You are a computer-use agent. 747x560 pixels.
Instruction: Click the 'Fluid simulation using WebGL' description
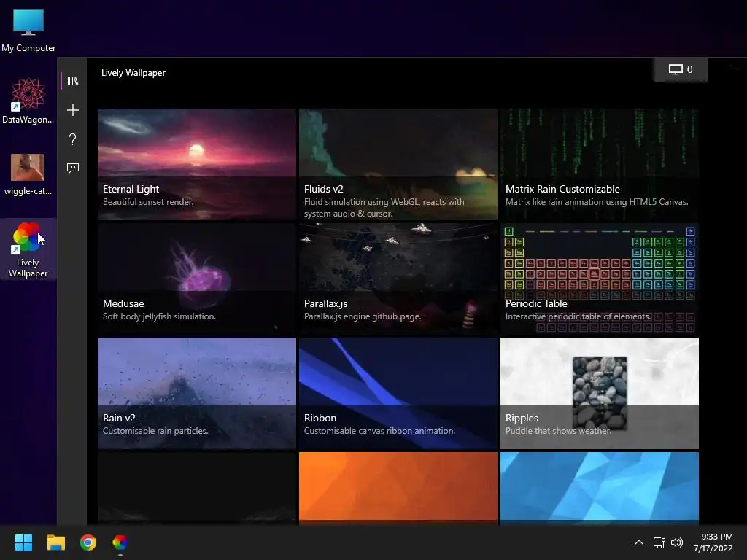point(384,208)
